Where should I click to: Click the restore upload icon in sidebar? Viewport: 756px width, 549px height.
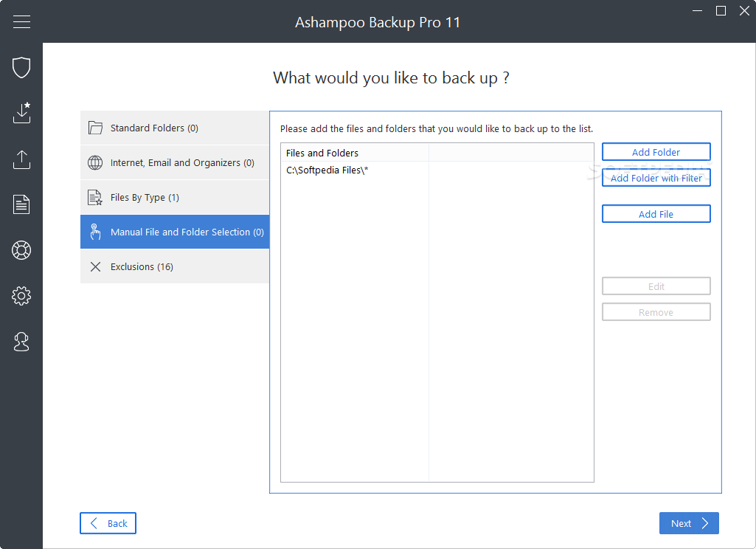click(x=21, y=159)
